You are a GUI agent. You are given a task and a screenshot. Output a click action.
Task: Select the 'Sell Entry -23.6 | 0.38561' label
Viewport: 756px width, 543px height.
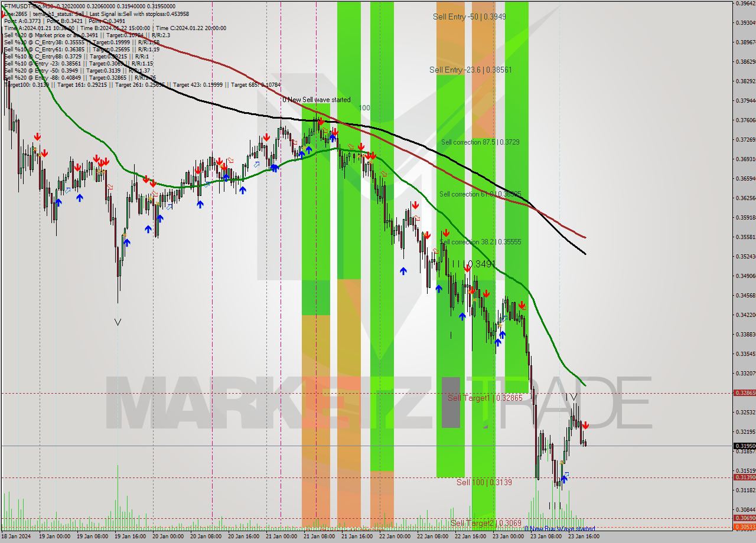coord(471,70)
